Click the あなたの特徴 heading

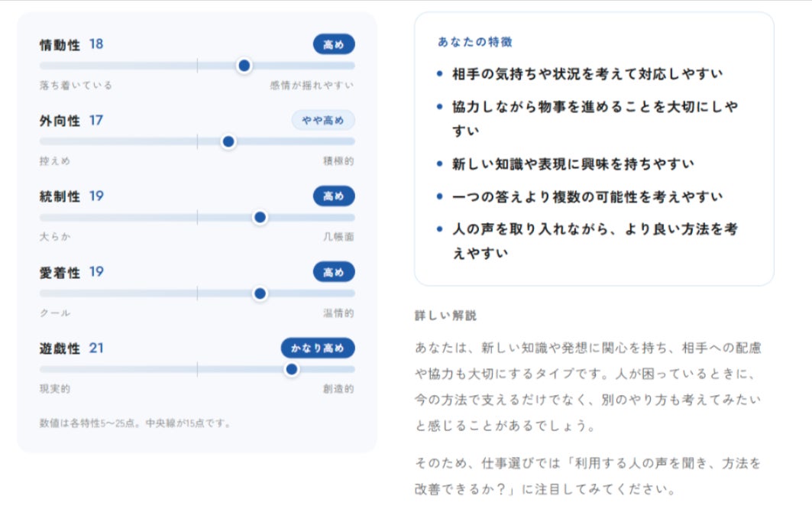[x=475, y=41]
